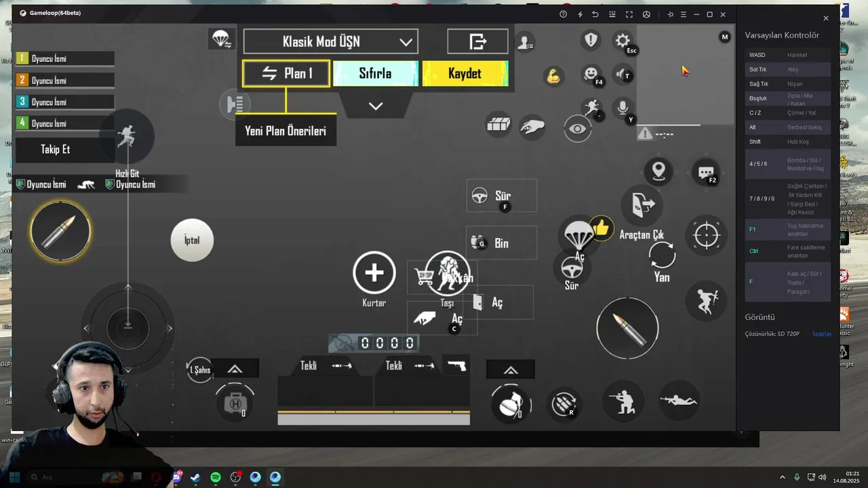Toggle the microphone button labeled Y

623,108
